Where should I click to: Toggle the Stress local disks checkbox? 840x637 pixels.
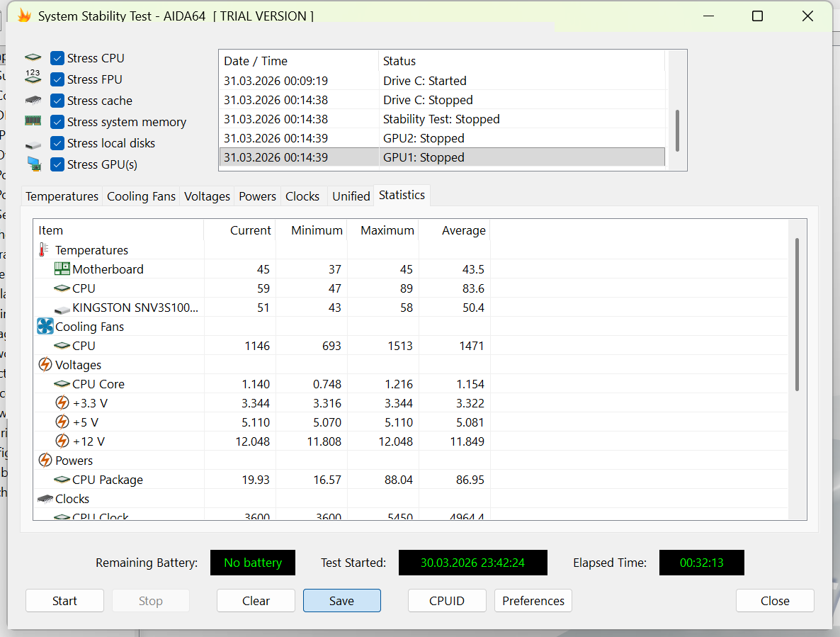click(x=57, y=143)
